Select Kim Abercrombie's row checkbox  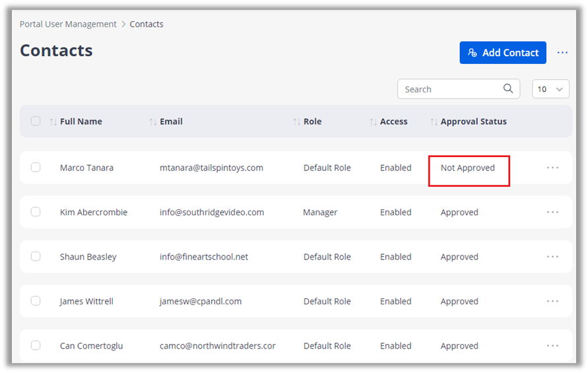(36, 212)
